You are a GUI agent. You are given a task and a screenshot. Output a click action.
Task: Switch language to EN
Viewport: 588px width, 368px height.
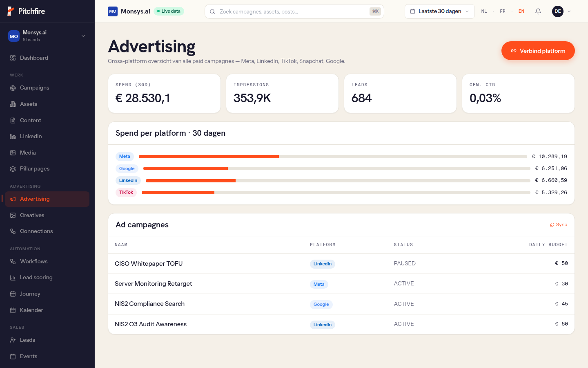point(521,11)
